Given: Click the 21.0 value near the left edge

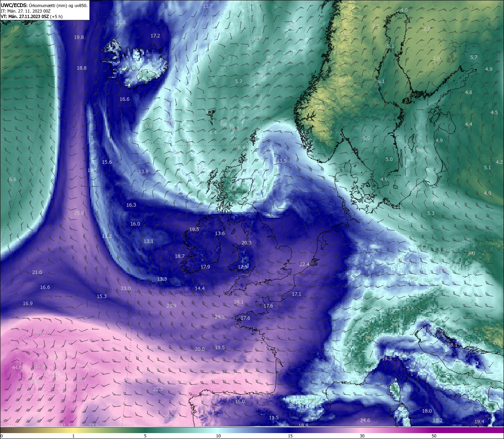Looking at the screenshot, I should 37,272.
